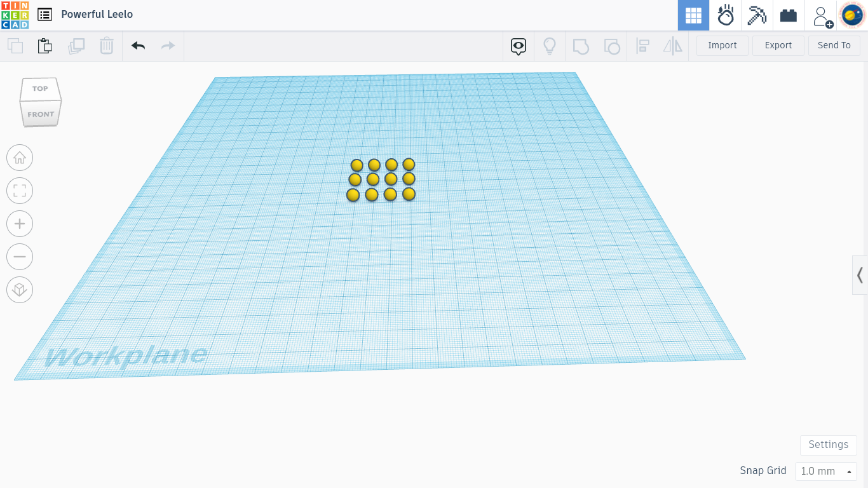Open the designs list icon

click(44, 15)
